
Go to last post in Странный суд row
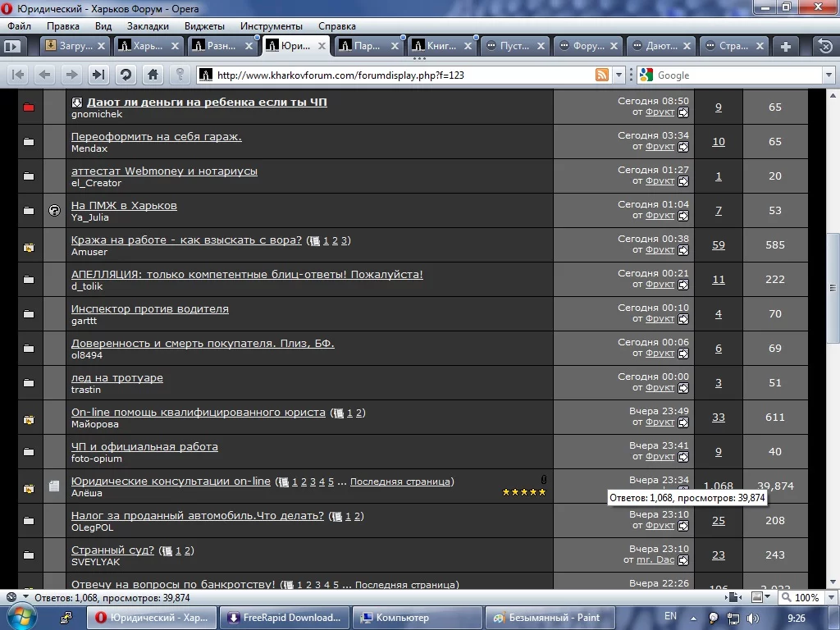click(683, 560)
